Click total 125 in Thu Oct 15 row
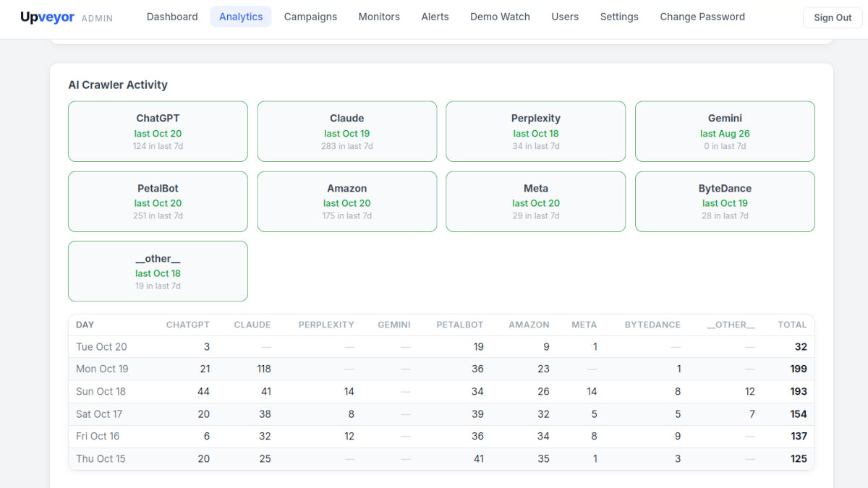 799,458
